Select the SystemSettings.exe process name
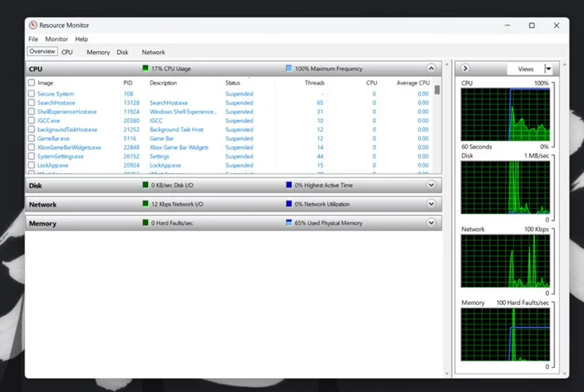 [x=61, y=156]
